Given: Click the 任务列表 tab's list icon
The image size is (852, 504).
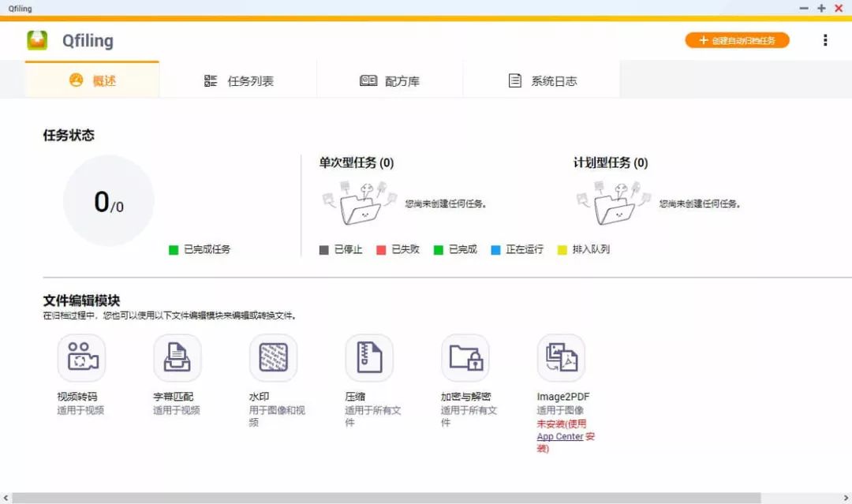Looking at the screenshot, I should 211,81.
